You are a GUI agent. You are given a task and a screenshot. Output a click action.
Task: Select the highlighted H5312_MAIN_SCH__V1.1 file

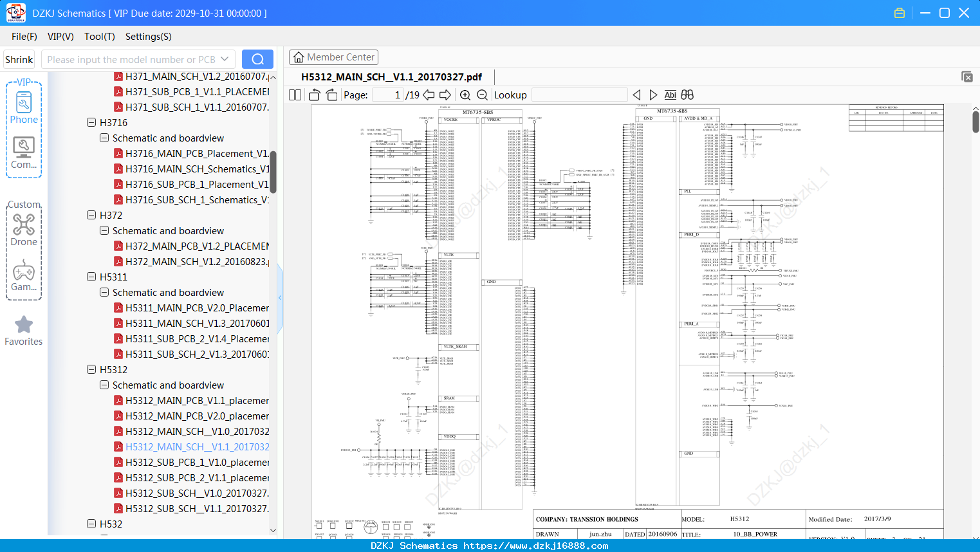pyautogui.click(x=192, y=446)
